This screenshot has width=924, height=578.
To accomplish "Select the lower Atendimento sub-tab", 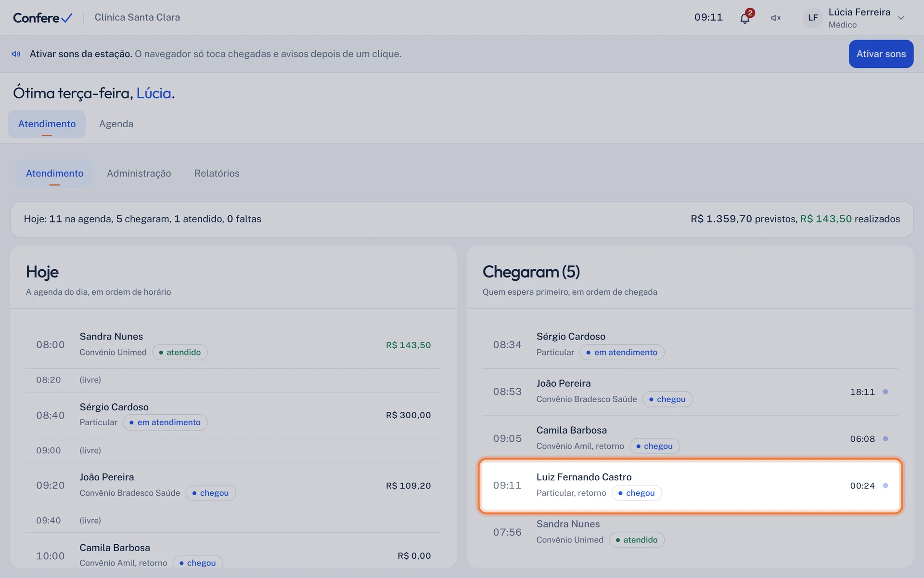I will coord(54,173).
